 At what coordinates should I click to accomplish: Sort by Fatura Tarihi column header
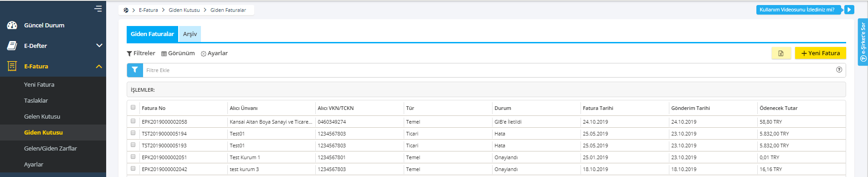(x=598, y=108)
